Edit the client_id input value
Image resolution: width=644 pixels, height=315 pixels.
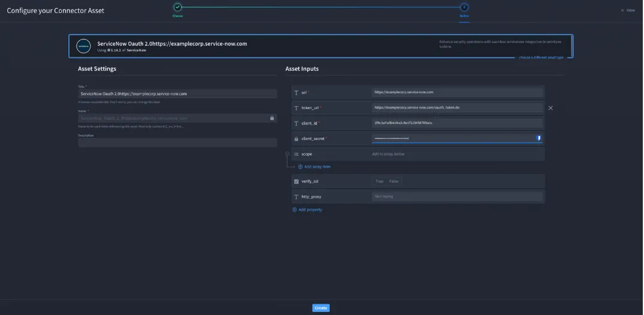(x=457, y=123)
